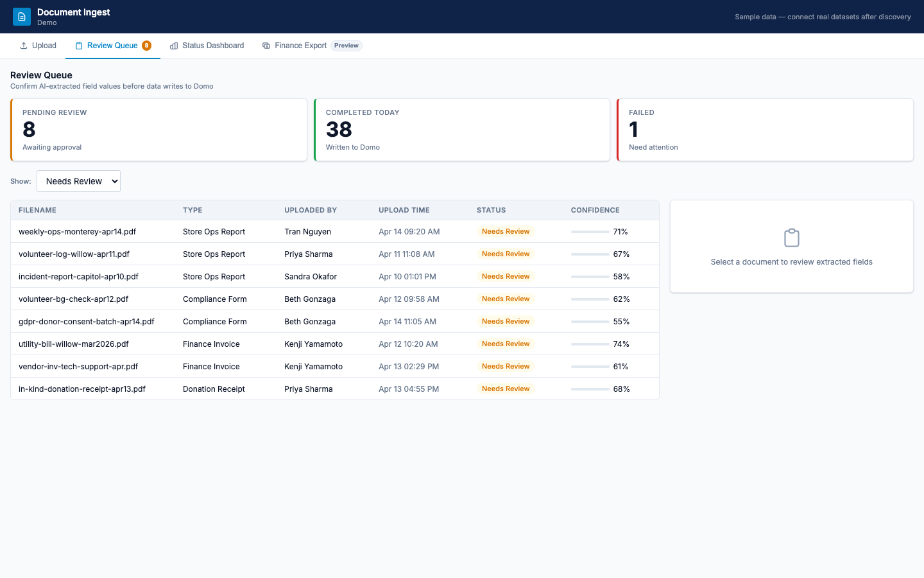Click the 61% confidence value

coord(621,366)
